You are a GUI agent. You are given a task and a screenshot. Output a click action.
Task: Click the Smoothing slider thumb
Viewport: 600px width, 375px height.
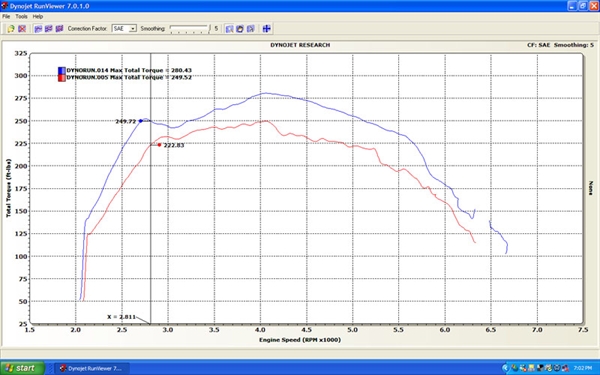(209, 29)
